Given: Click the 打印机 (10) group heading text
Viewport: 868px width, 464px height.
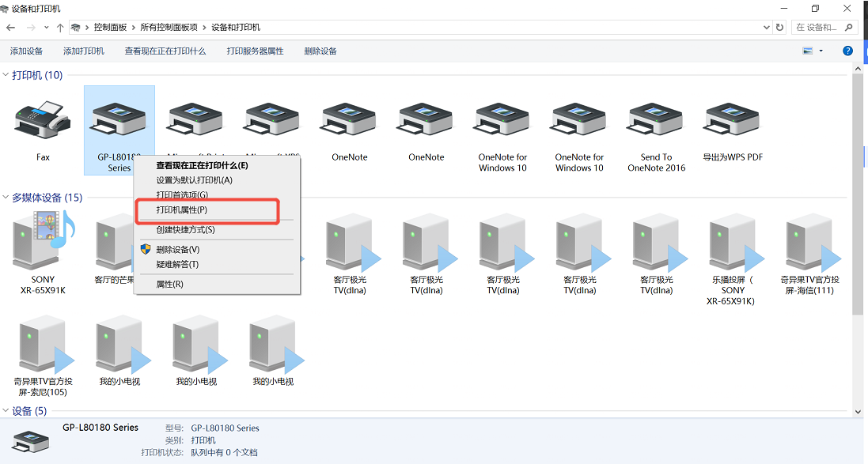Looking at the screenshot, I should click(x=37, y=75).
